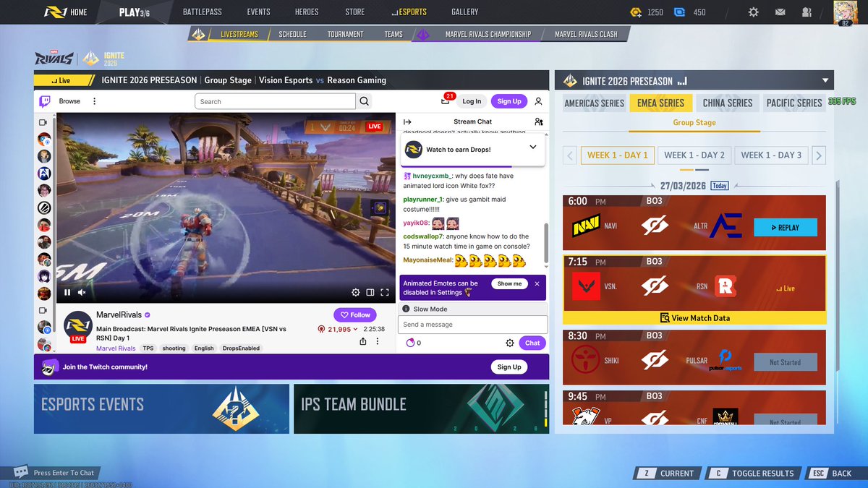Click the MarvelRivals channel avatar with LIVE badge
The height and width of the screenshot is (488, 868).
tap(77, 327)
